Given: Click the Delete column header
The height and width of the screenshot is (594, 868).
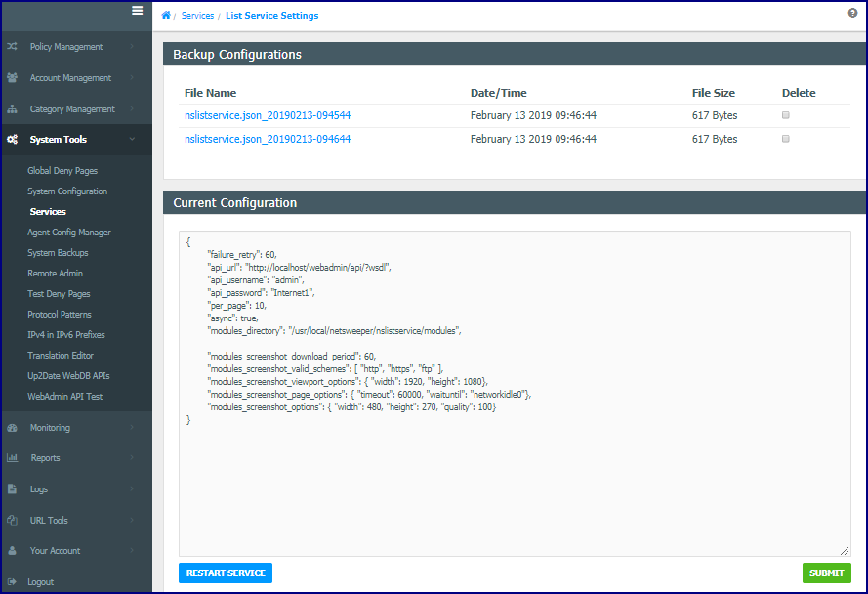Looking at the screenshot, I should point(799,93).
